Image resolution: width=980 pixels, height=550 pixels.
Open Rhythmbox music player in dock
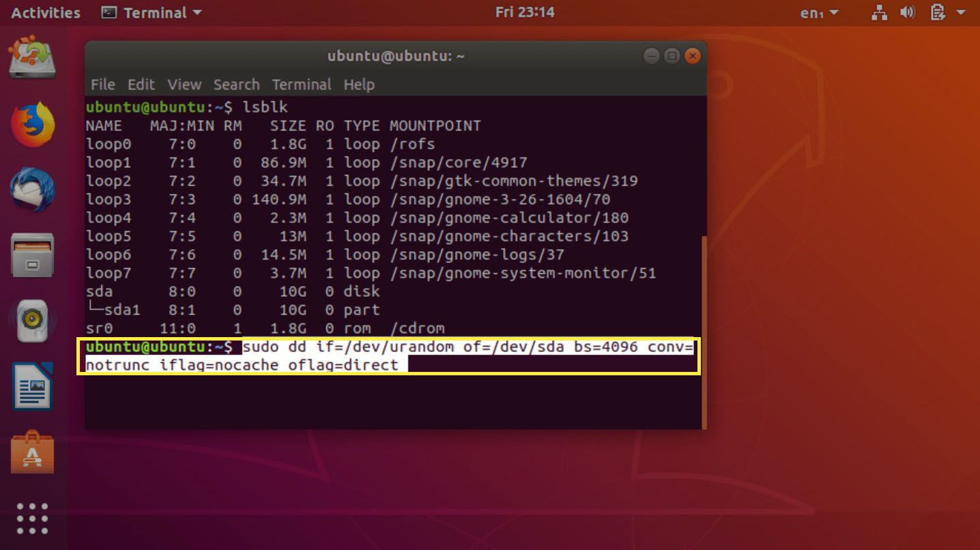point(32,321)
